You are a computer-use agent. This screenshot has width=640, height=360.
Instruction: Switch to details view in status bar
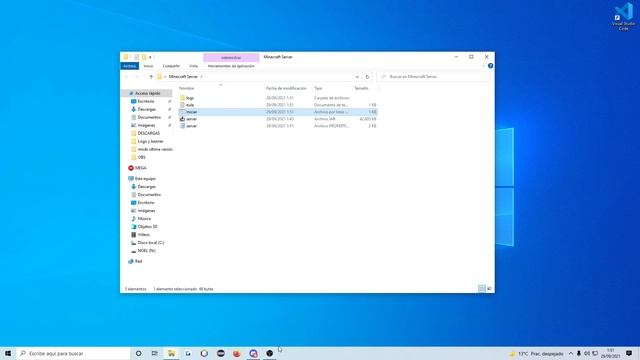pyautogui.click(x=482, y=289)
